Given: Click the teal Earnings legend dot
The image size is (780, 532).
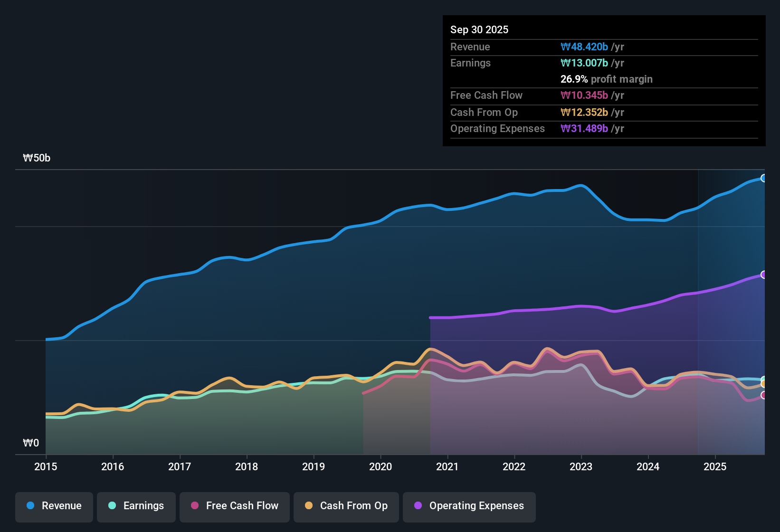Looking at the screenshot, I should (112, 506).
